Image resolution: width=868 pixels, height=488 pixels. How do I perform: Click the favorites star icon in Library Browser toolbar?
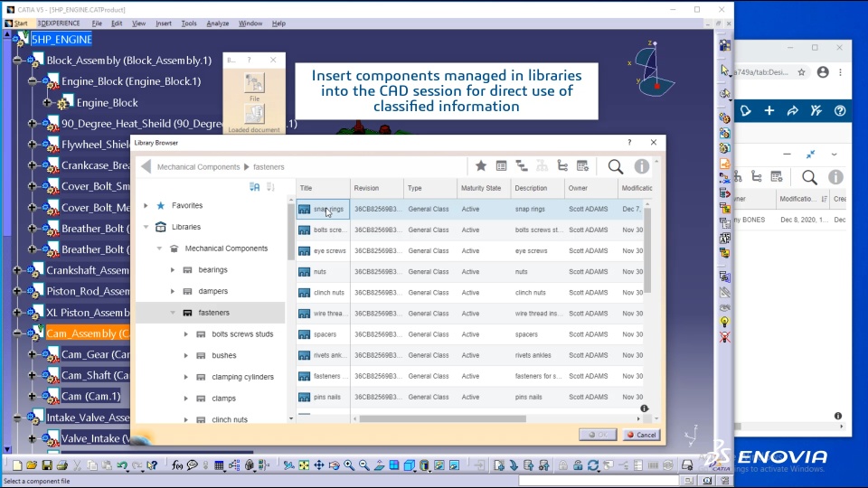[x=481, y=166]
